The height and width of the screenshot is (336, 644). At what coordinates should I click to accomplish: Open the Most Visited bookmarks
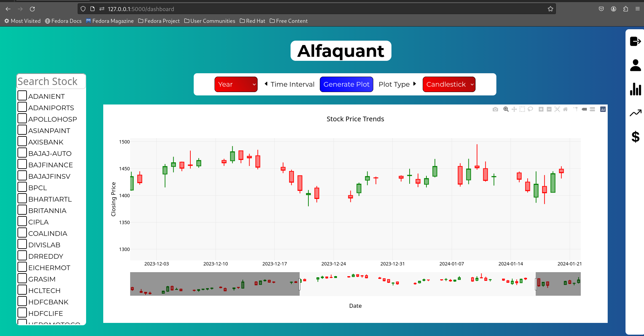pos(22,21)
